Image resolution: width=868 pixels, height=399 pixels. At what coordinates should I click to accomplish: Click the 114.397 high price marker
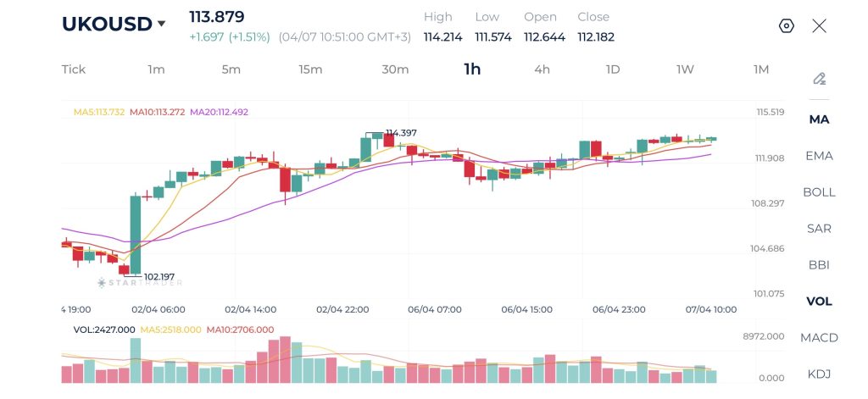(x=401, y=133)
